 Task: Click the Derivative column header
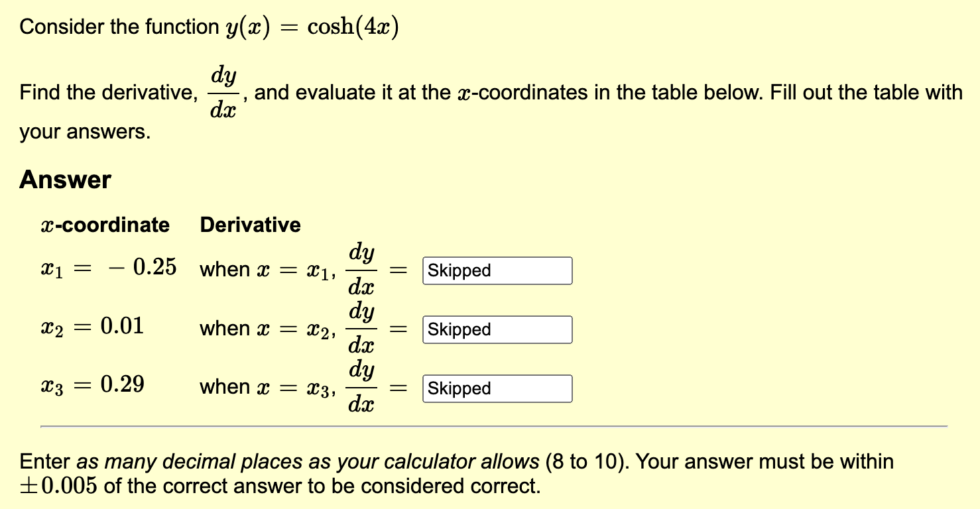pyautogui.click(x=250, y=225)
